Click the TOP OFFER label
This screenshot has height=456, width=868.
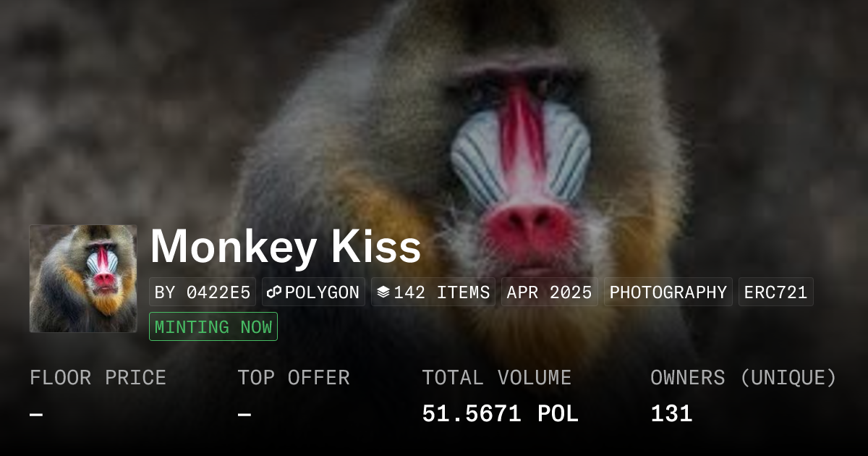pos(294,378)
